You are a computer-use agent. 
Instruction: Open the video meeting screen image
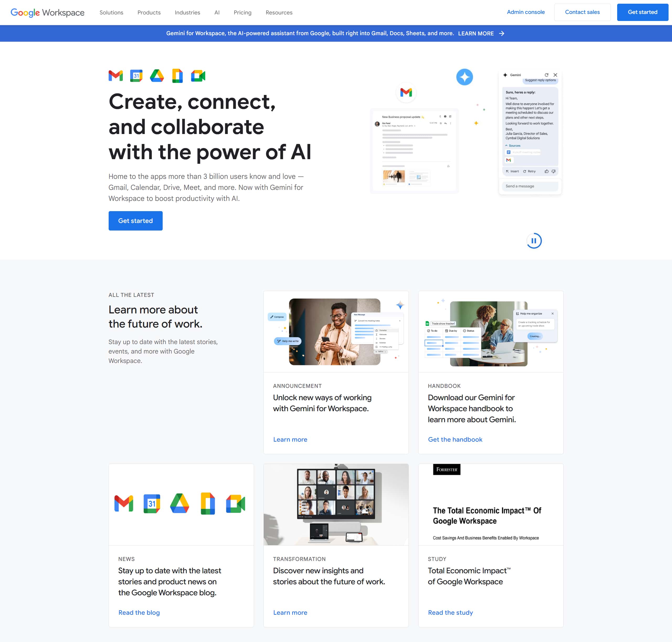click(336, 504)
